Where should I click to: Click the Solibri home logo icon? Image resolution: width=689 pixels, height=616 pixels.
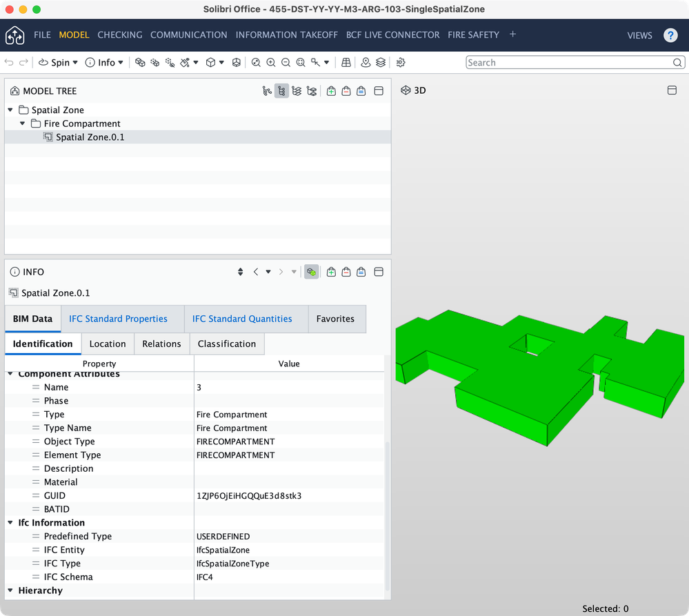(x=15, y=35)
